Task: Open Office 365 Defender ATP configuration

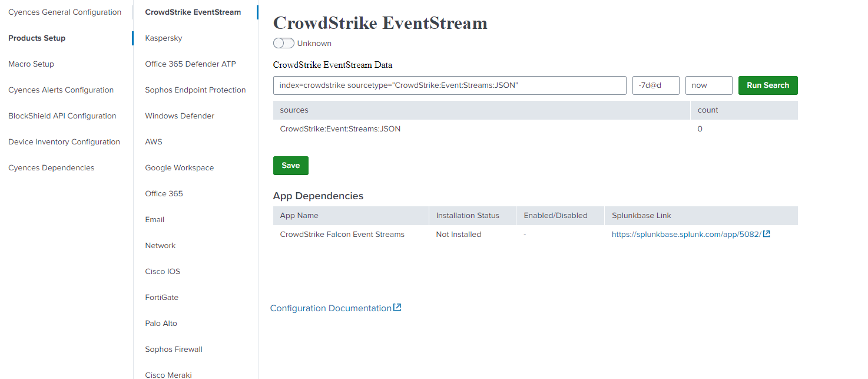Action: point(190,64)
